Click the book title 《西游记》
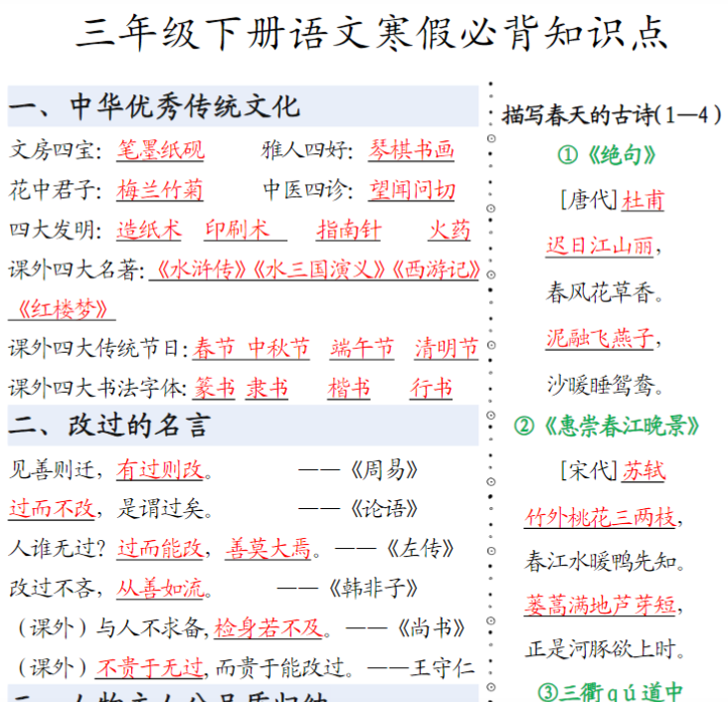Viewport: 728px width, 702px height. pyautogui.click(x=436, y=269)
